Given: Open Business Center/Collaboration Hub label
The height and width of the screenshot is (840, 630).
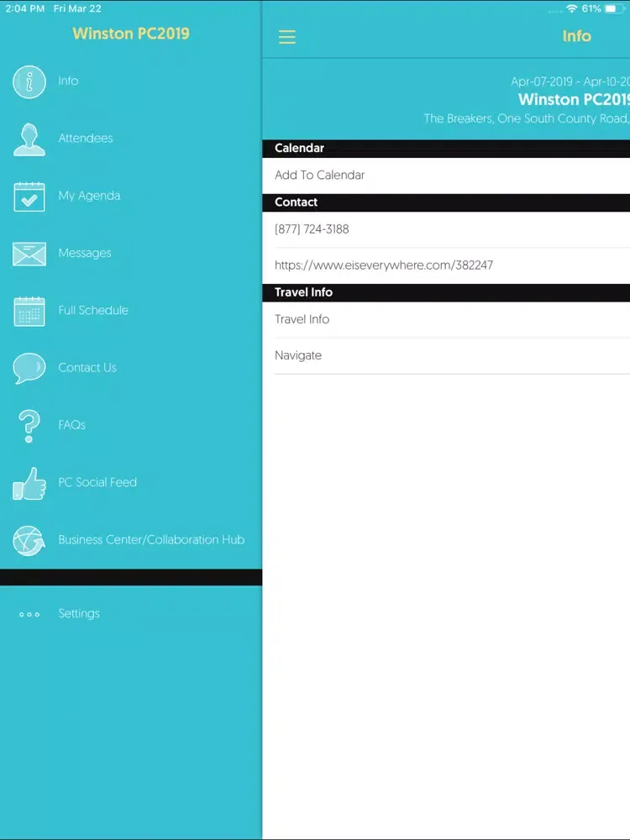Looking at the screenshot, I should click(x=151, y=539).
